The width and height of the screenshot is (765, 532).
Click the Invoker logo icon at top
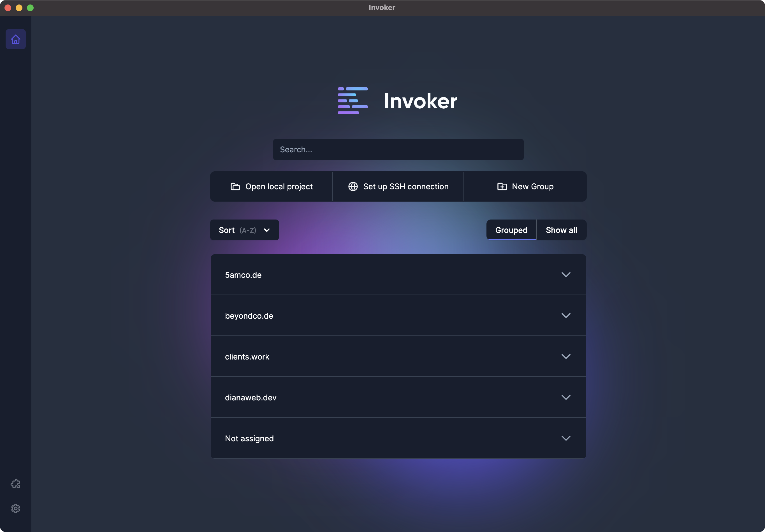(353, 100)
